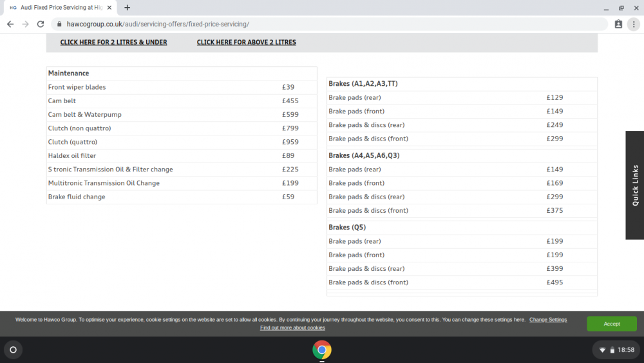Viewport: 644px width, 363px height.
Task: Click the £959 price value
Action: pyautogui.click(x=290, y=142)
